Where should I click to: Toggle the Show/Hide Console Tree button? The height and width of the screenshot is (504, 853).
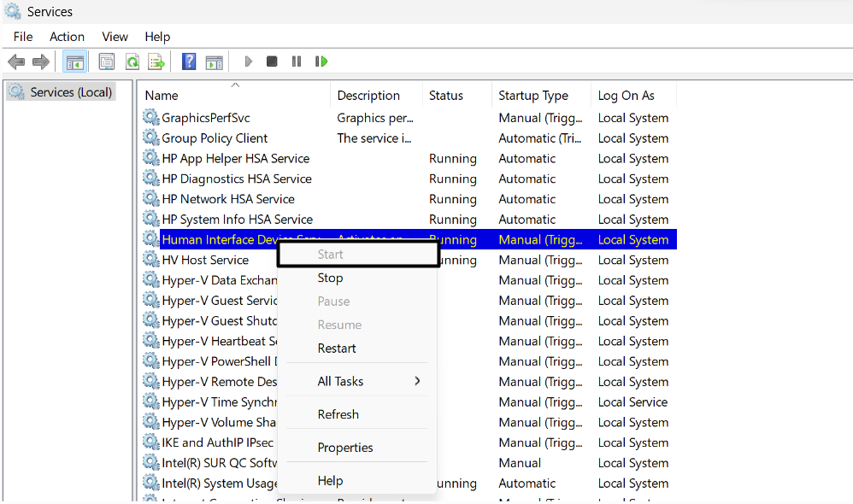(x=74, y=62)
